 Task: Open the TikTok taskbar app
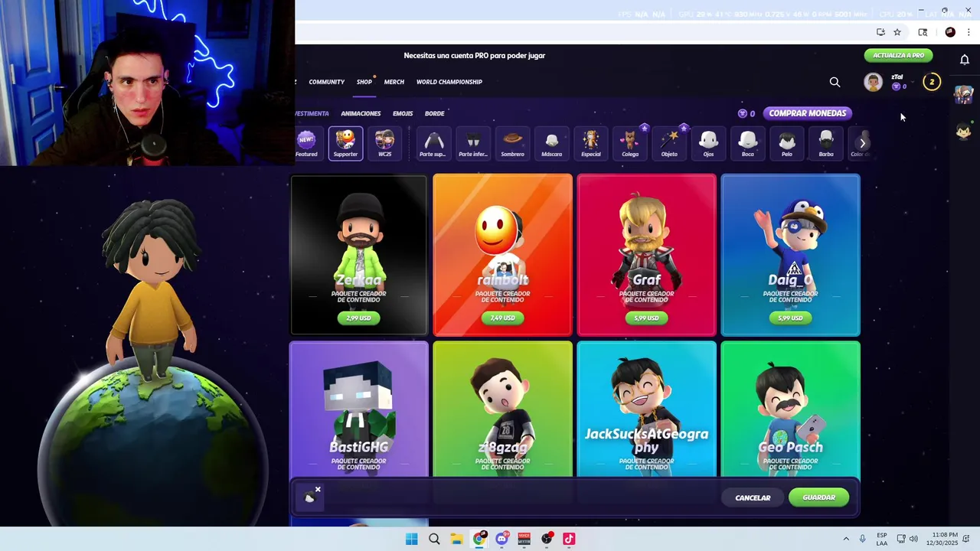click(x=569, y=539)
